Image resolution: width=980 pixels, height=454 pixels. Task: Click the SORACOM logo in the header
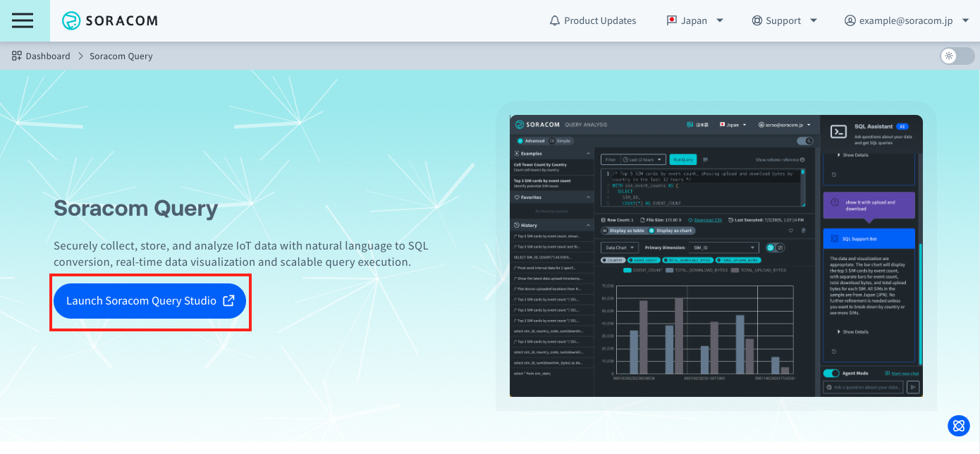pos(109,20)
